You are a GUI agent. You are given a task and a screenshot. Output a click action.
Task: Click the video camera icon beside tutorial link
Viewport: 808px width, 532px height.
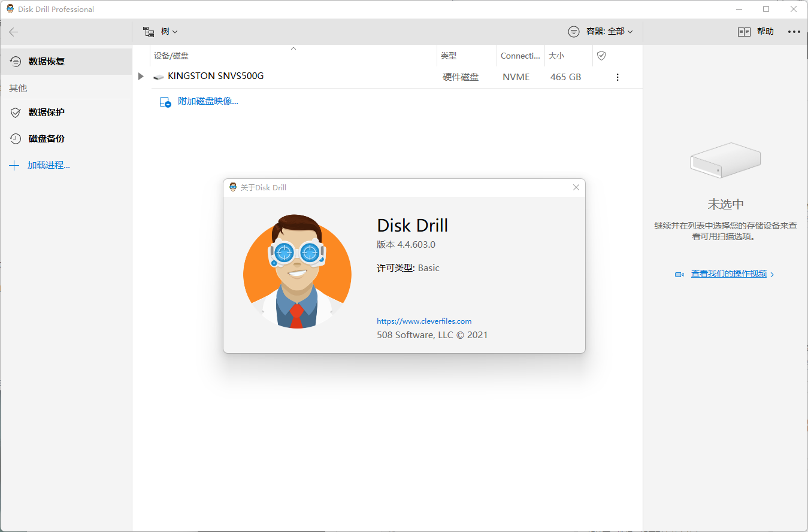[x=680, y=275]
